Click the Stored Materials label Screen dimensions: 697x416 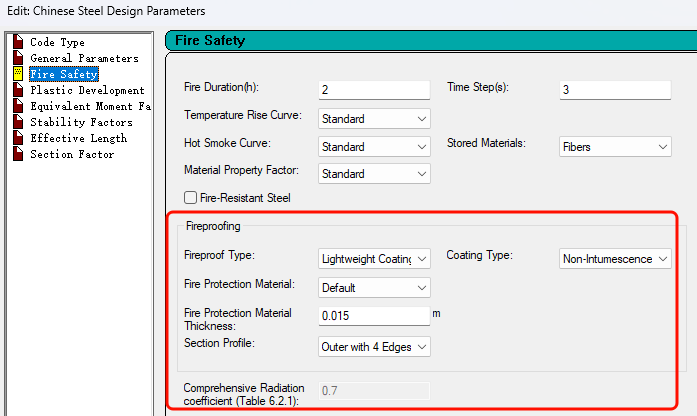486,143
